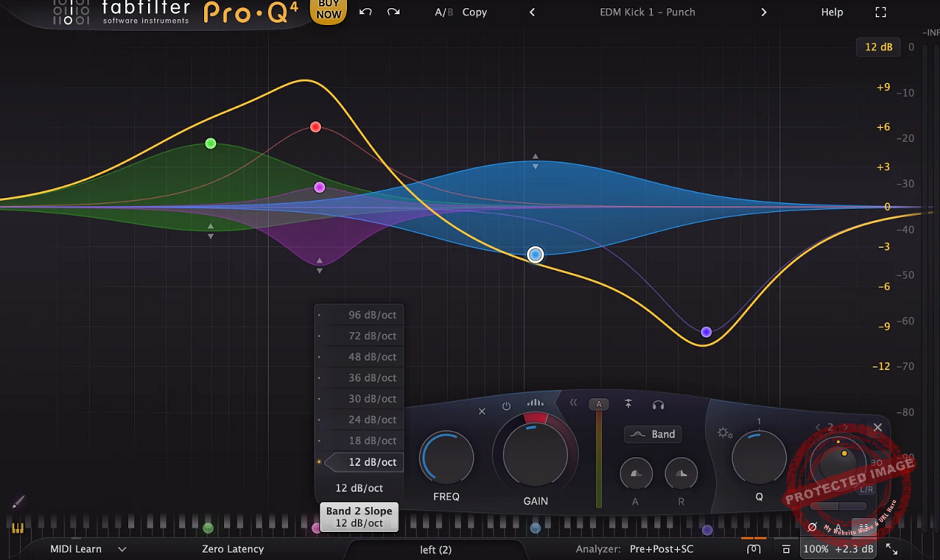The width and height of the screenshot is (940, 560).
Task: Click the resize interface arrows icon
Action: coord(891,549)
